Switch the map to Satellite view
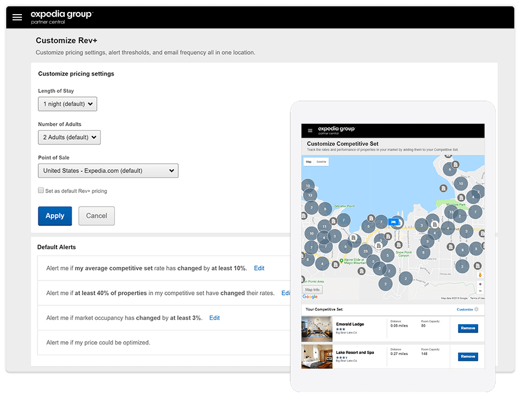The image size is (532, 401). (321, 162)
